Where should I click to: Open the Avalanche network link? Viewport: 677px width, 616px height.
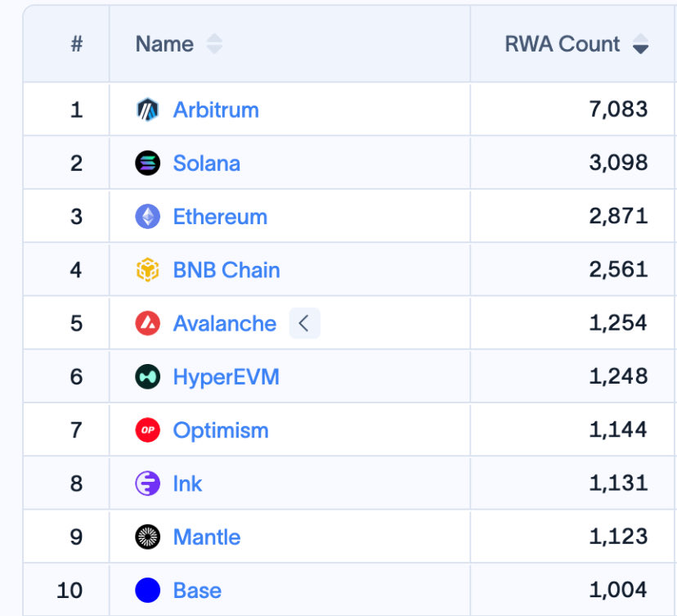point(225,323)
